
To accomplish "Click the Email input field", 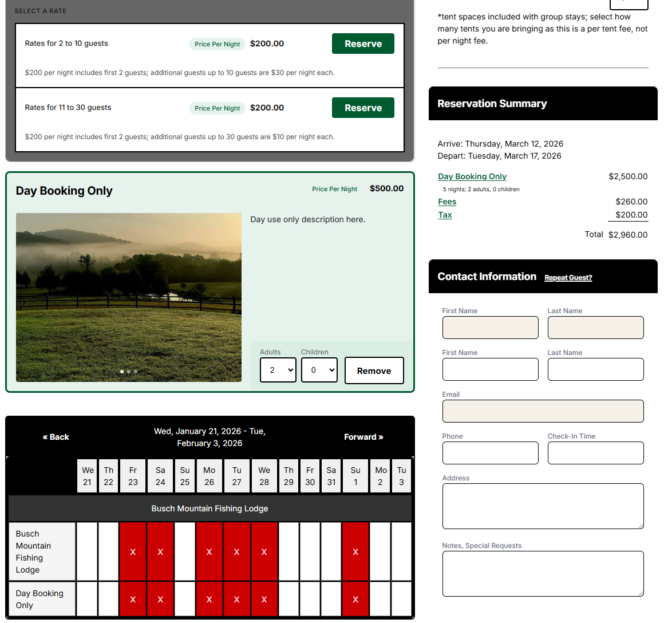I will (x=542, y=411).
